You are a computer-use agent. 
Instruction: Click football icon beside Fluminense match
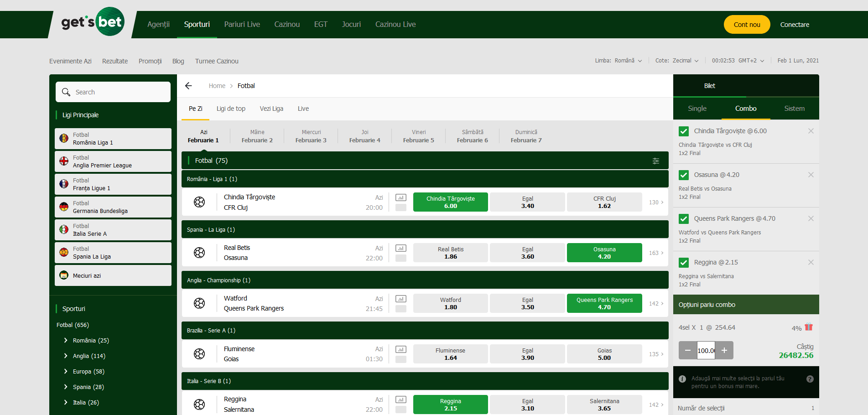tap(199, 354)
